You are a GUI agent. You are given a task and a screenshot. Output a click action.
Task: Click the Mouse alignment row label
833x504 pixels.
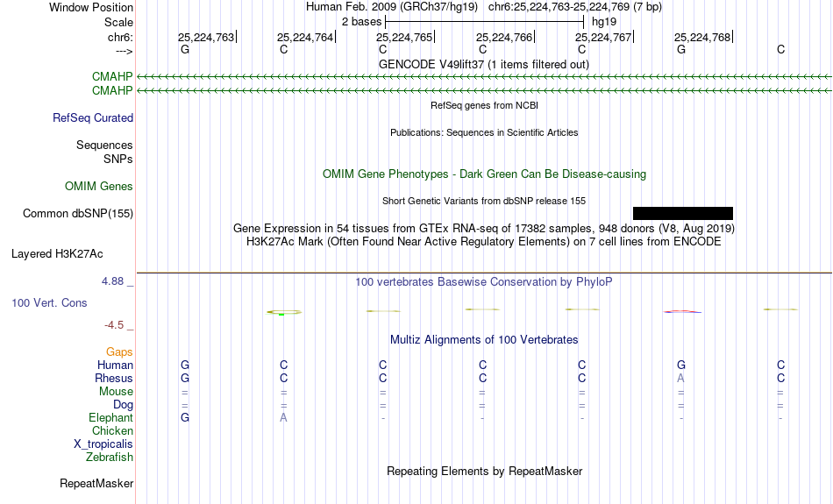(116, 392)
